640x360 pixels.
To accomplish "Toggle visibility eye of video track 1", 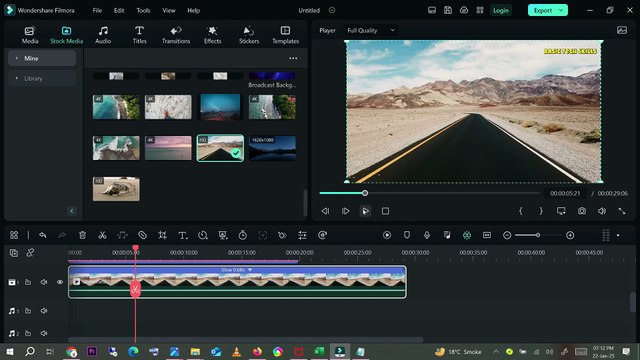I will pyautogui.click(x=60, y=282).
